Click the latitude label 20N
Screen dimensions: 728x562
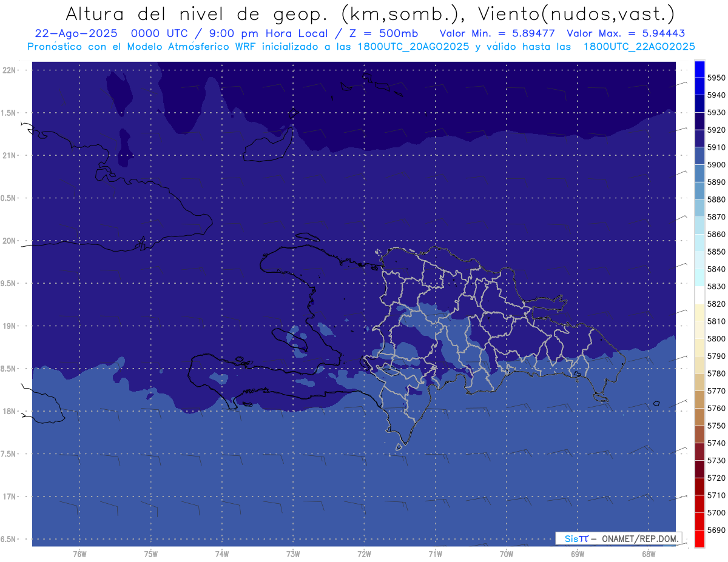point(10,241)
